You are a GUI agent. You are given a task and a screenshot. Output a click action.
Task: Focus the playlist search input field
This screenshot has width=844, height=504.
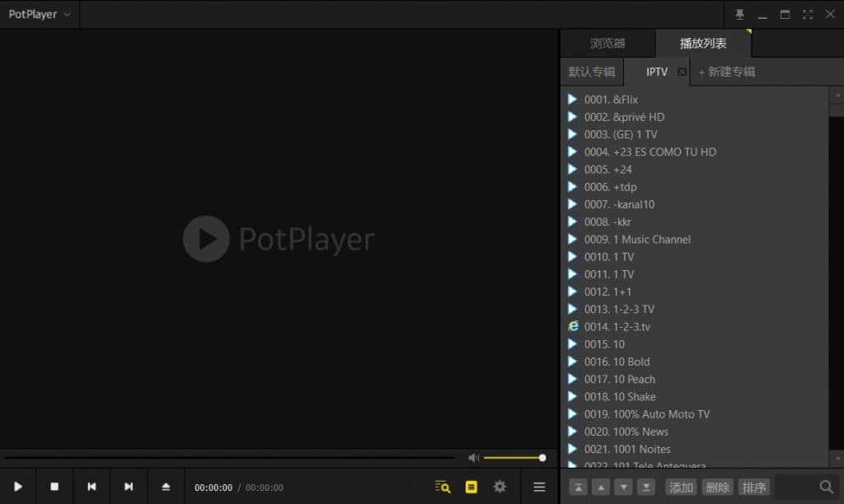tap(797, 488)
